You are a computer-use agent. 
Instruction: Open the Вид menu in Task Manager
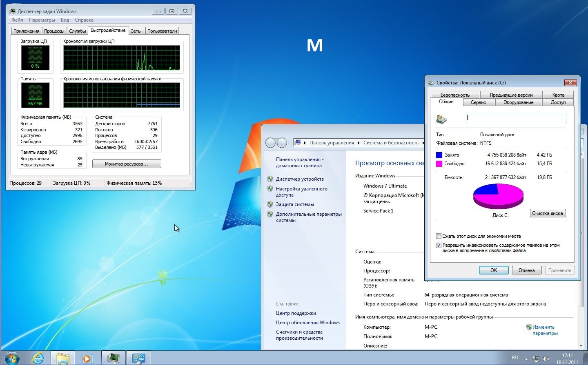65,20
